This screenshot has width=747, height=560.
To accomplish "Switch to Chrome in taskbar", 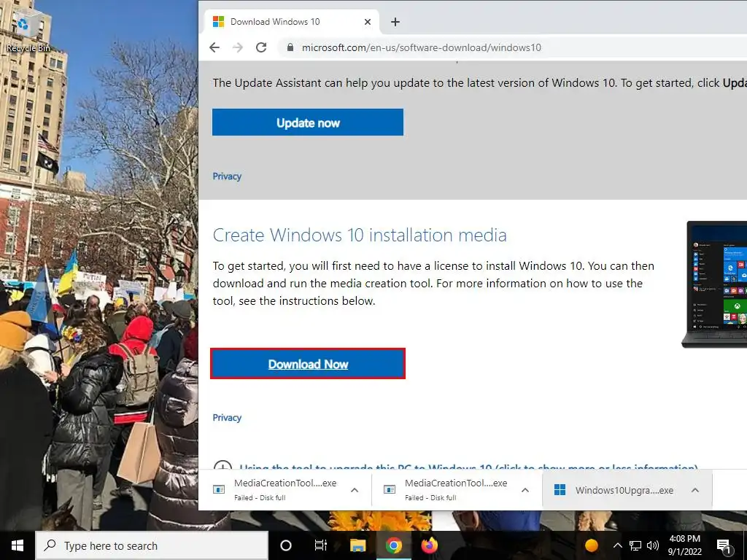I will point(393,545).
